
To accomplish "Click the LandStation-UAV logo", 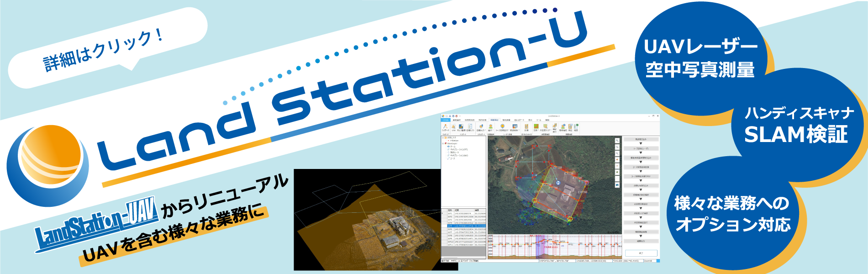I will tap(97, 225).
